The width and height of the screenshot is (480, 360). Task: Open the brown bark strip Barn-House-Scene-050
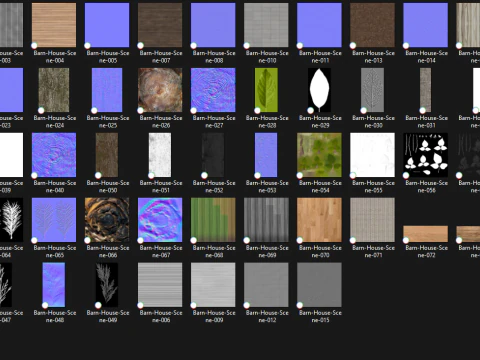[x=107, y=155]
